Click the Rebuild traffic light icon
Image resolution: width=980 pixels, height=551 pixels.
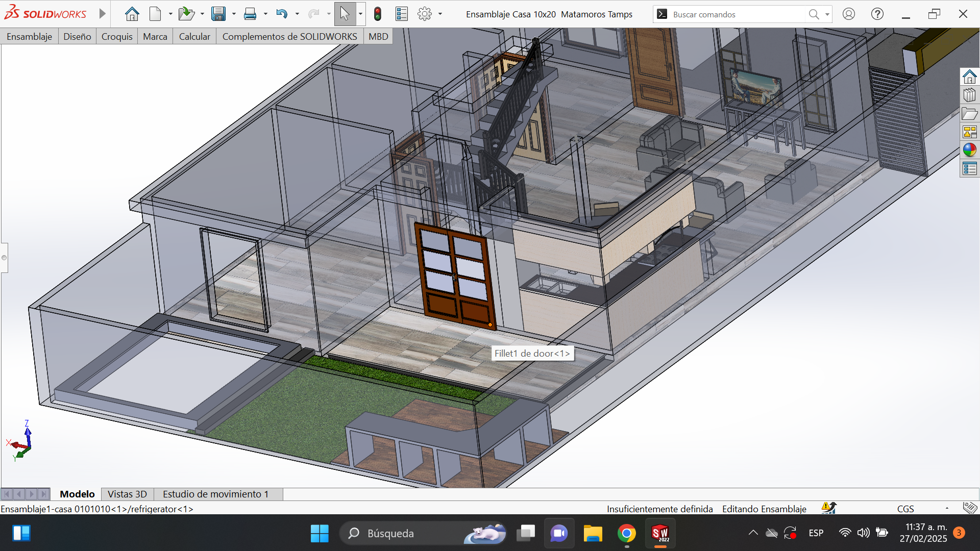[x=378, y=14]
